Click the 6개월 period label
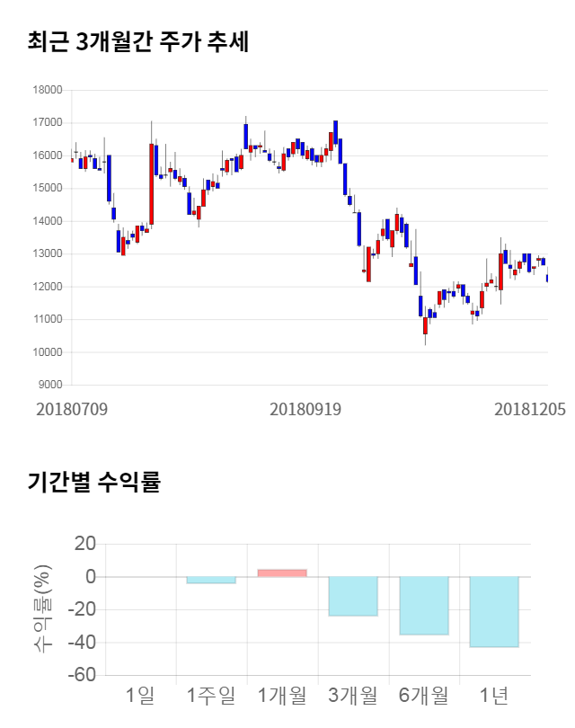Viewport: 575px width, 728px height. [x=424, y=695]
